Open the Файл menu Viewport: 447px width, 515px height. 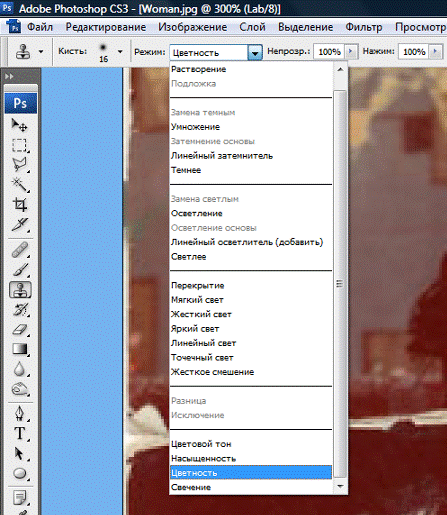[x=40, y=27]
